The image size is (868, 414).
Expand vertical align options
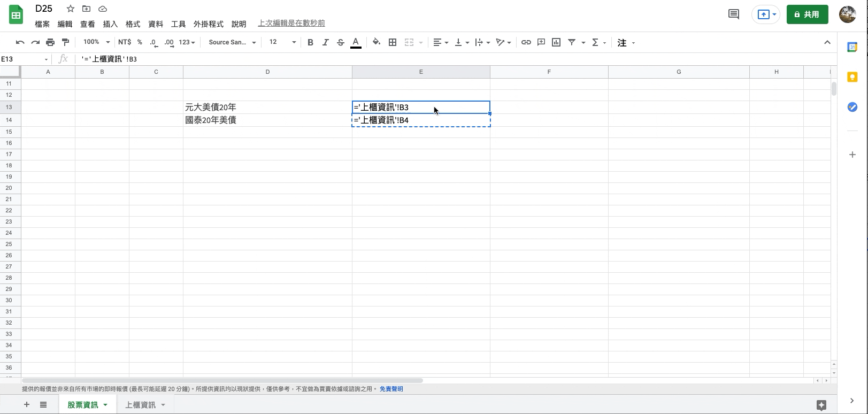[x=462, y=42]
